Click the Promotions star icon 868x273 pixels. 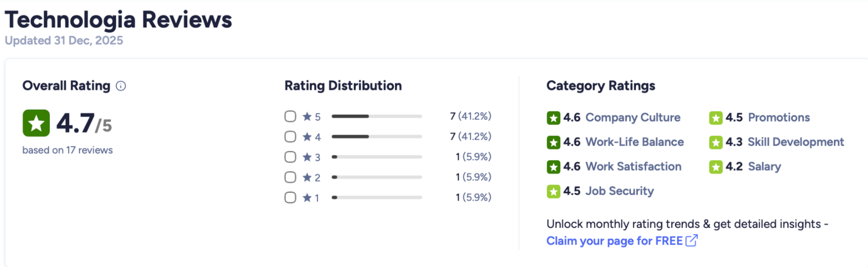[x=716, y=118]
